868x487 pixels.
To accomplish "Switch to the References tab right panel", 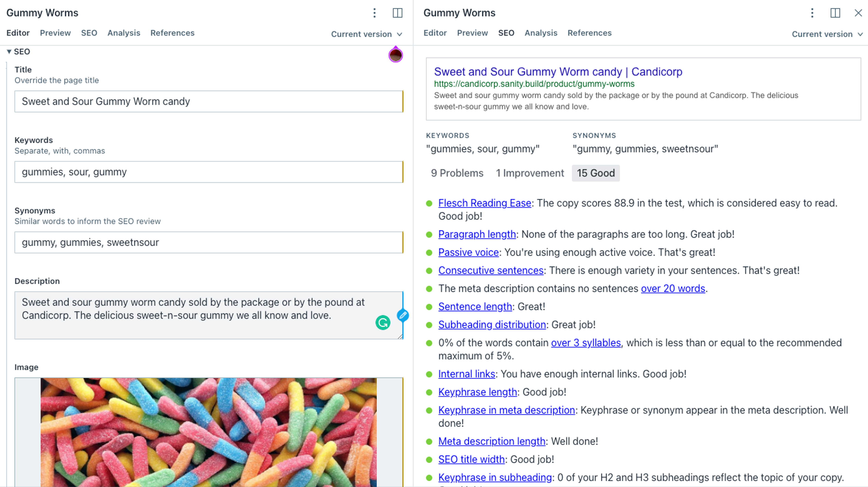I will click(589, 33).
